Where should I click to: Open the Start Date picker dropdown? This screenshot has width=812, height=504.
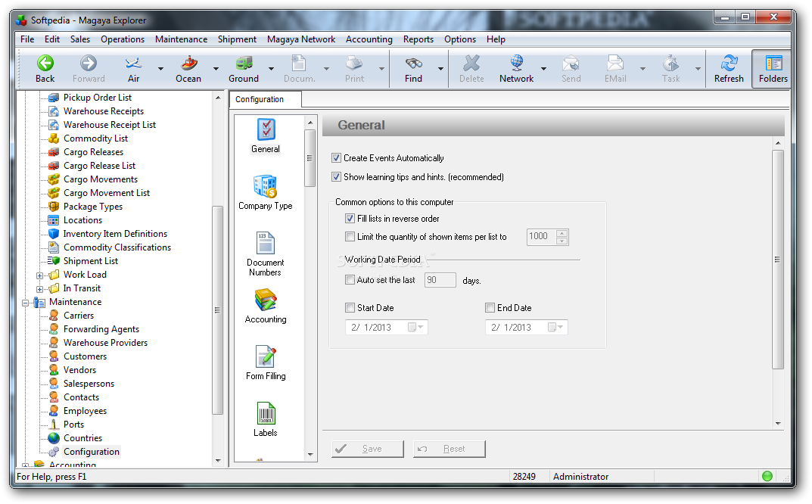click(x=417, y=328)
